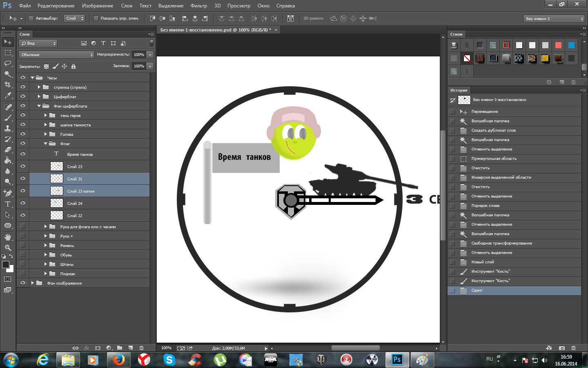The width and height of the screenshot is (588, 368).
Task: Select the Pen tool
Action: [x=8, y=193]
